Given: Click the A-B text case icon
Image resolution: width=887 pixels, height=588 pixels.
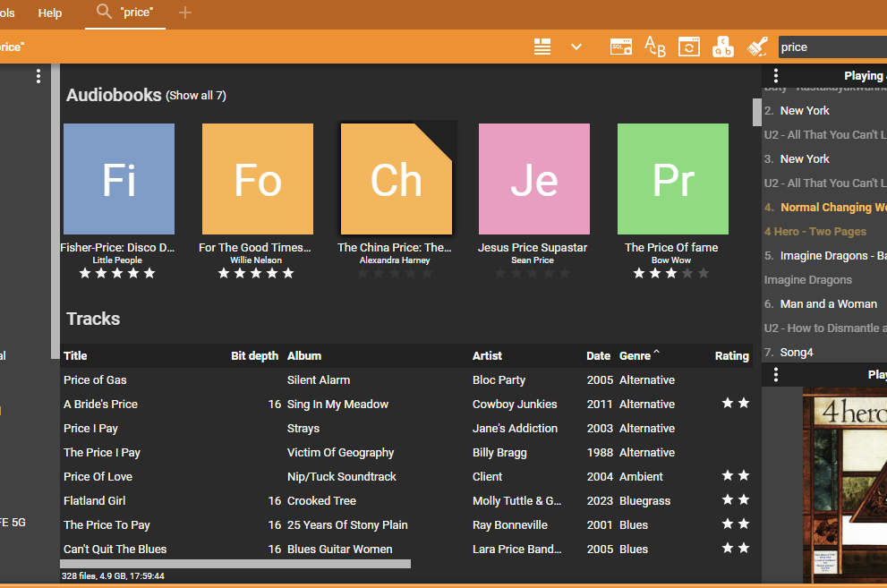Looking at the screenshot, I should tap(655, 47).
